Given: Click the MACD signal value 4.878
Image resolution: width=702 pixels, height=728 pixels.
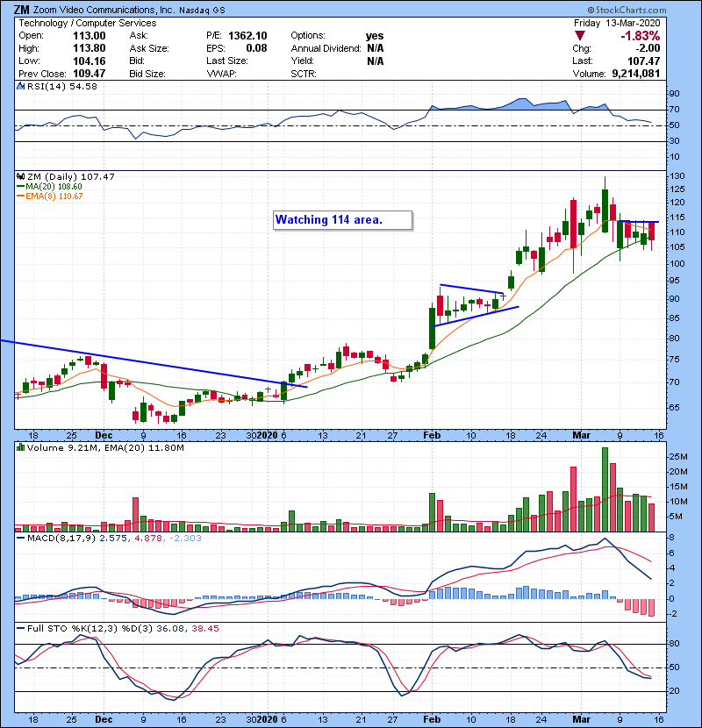Looking at the screenshot, I should (148, 539).
